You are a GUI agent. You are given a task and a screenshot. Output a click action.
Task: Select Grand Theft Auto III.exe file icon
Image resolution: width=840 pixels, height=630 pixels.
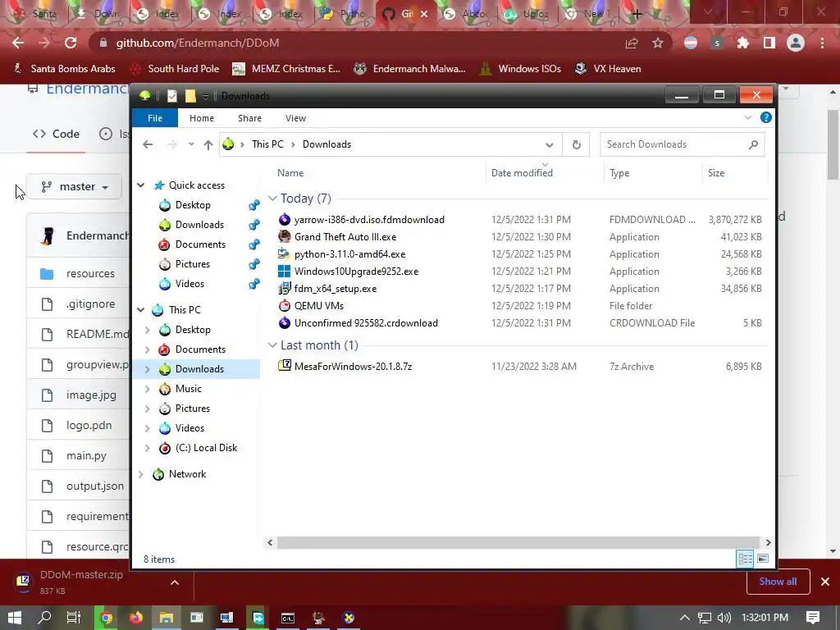(285, 236)
